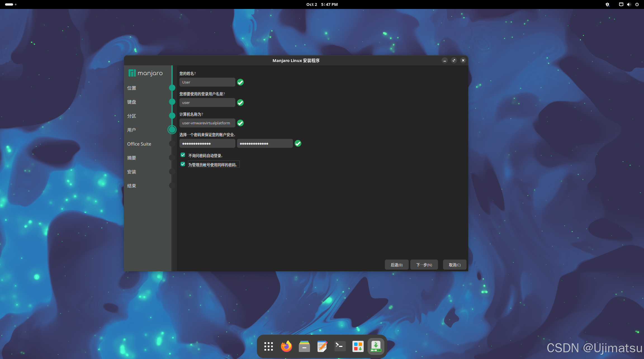Open the terminal from the dock
Viewport: 644px width, 359px height.
coord(340,346)
